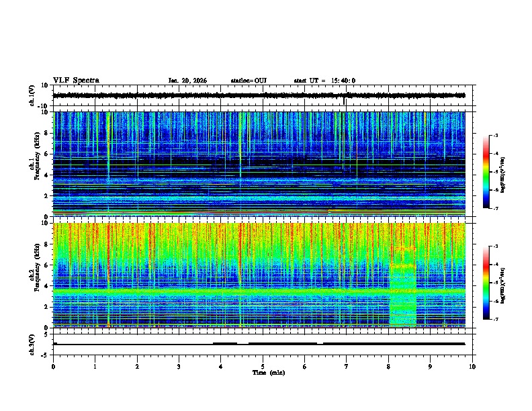532x411 pixels.
Task: Click the "10" tick on the time axis
Action: coord(472,366)
